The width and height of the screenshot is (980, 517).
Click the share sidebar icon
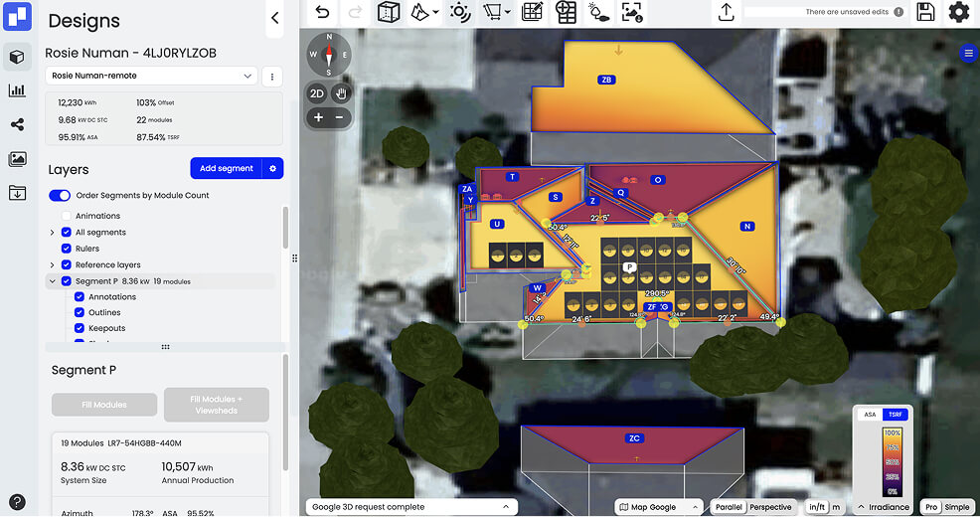[x=17, y=124]
